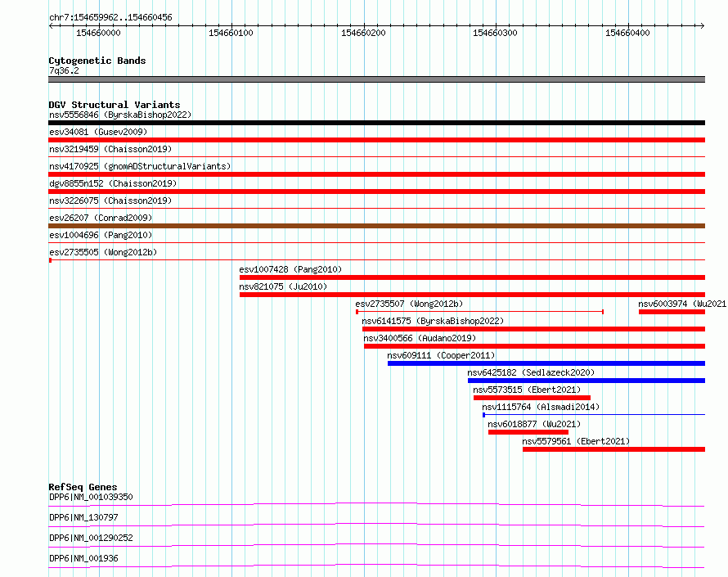Click ruler position 154660200
Image resolution: width=728 pixels, height=577 pixels.
(363, 33)
